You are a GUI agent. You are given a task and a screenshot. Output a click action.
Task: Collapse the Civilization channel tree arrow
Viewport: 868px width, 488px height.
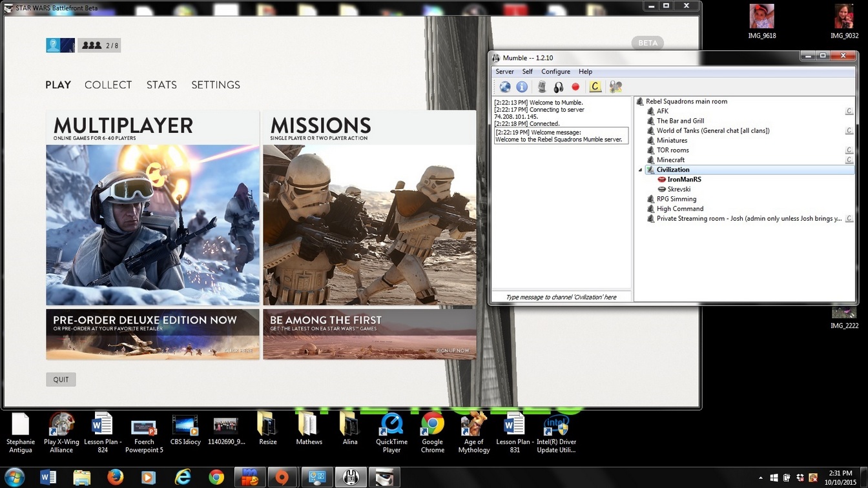[x=641, y=170]
